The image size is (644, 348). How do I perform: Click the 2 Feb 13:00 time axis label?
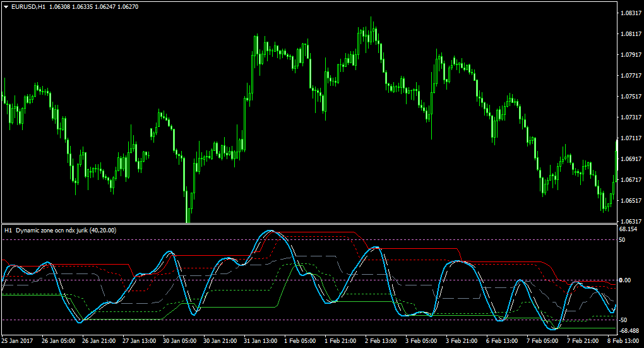click(x=381, y=341)
